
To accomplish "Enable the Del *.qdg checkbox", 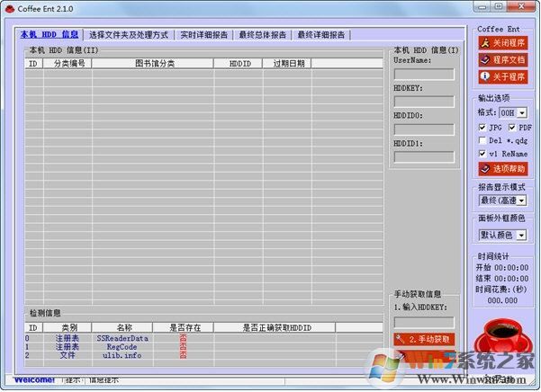I will pos(482,140).
